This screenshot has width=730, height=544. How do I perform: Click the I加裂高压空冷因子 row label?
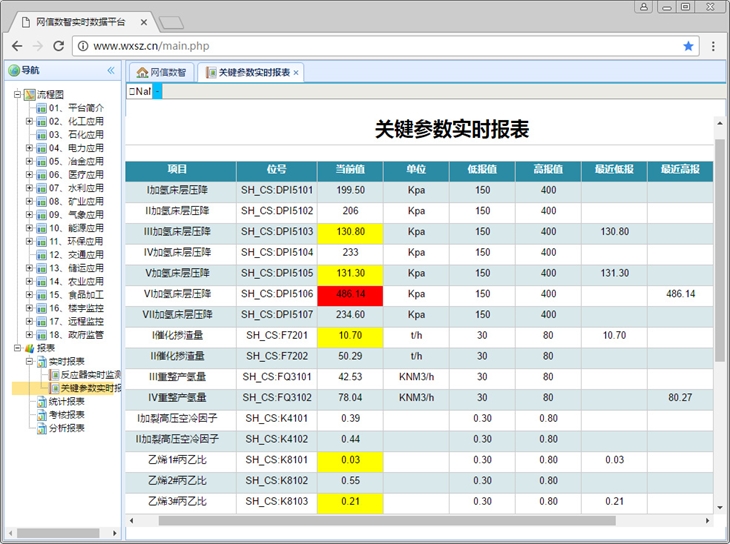[x=177, y=418]
